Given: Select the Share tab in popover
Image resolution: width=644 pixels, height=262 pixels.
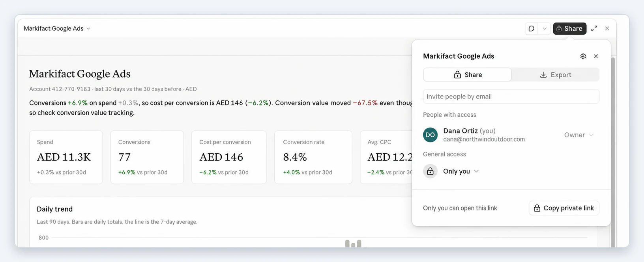Looking at the screenshot, I should [x=467, y=75].
